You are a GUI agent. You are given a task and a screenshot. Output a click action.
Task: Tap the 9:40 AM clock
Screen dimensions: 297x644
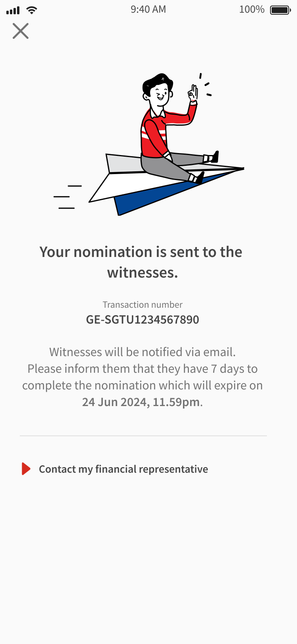point(148,10)
